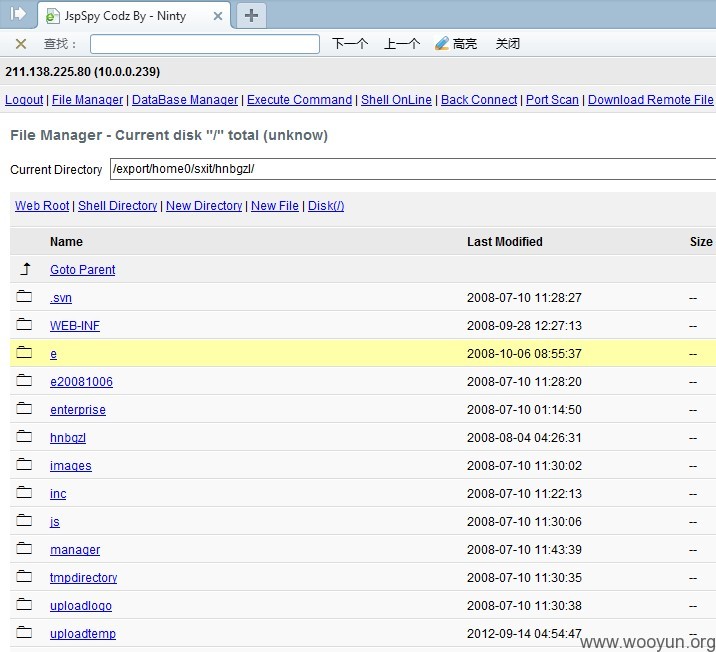This screenshot has width=716, height=652.
Task: Click date 2008-09-28 12:27:13
Action: point(524,326)
